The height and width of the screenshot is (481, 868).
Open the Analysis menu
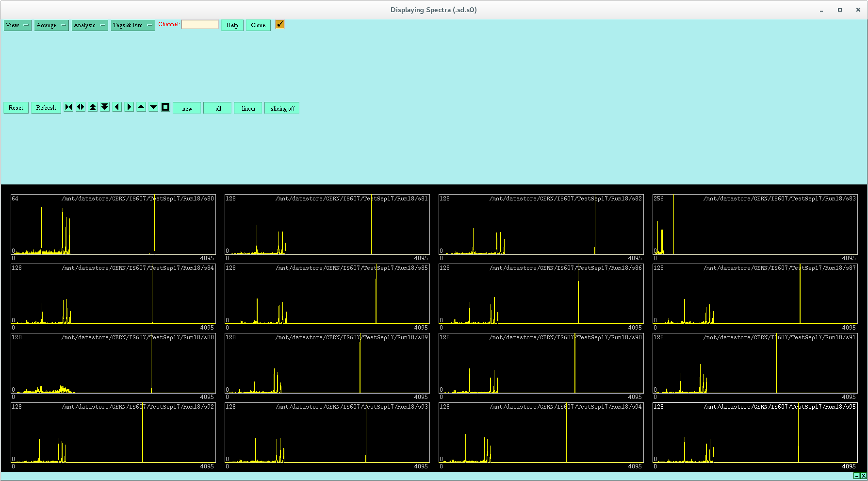(90, 25)
